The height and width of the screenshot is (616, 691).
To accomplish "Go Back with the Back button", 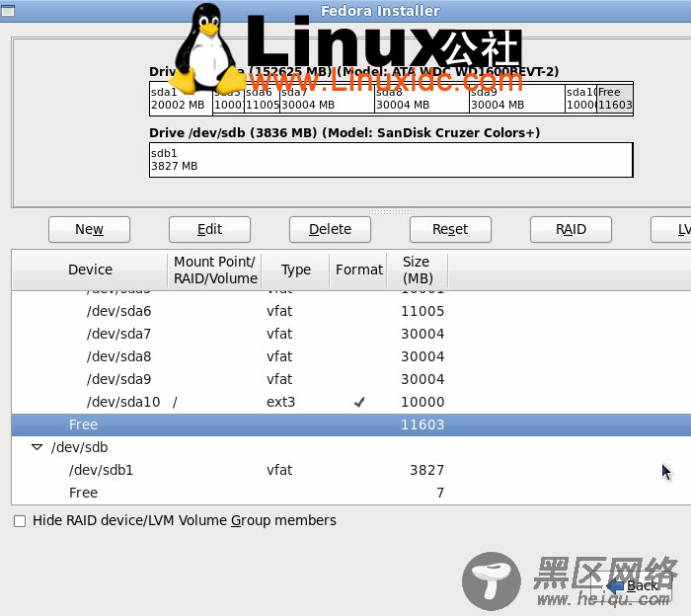I will (x=633, y=585).
